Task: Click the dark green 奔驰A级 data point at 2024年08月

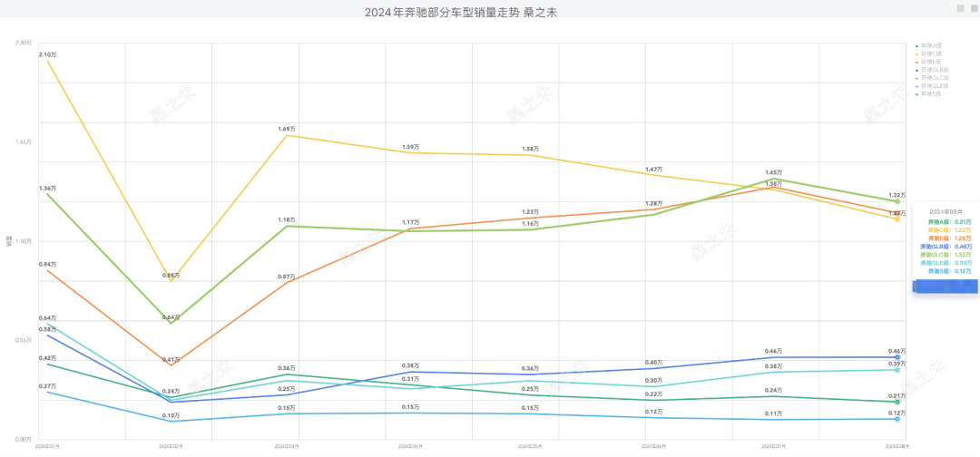Action: coord(897,402)
